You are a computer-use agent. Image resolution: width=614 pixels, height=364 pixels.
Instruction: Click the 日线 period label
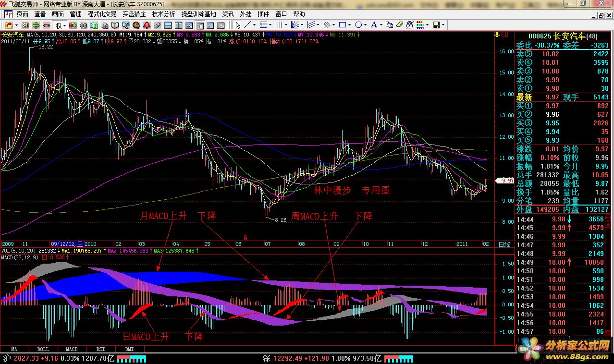[504, 244]
